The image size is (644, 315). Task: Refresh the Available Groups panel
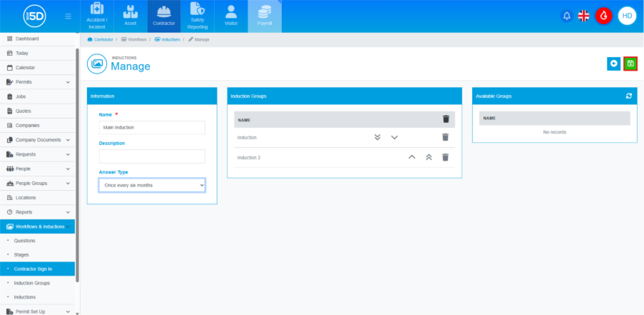point(628,96)
